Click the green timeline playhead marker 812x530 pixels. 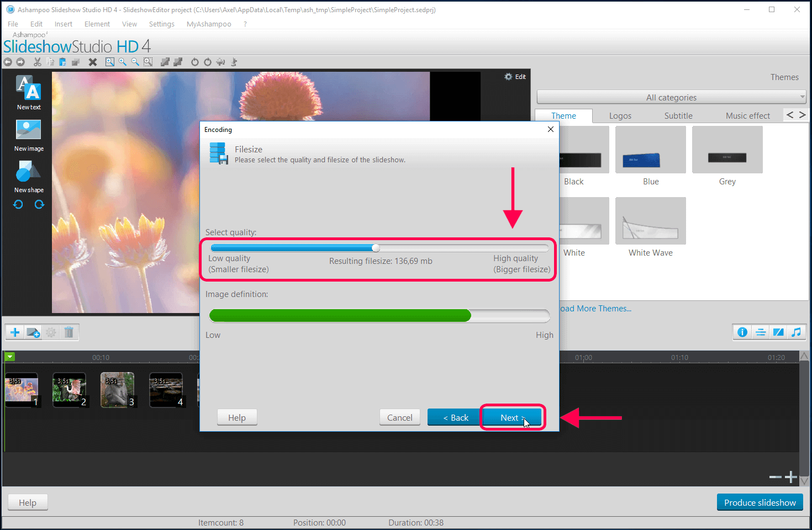[x=9, y=357]
